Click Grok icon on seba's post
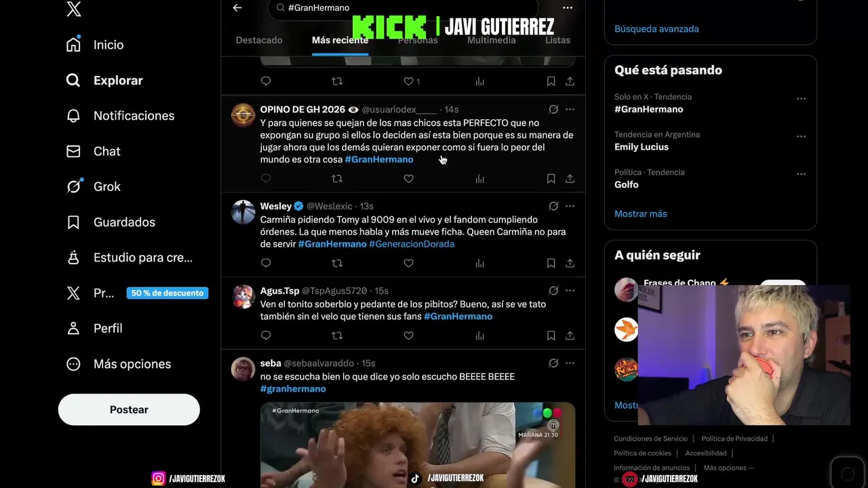The height and width of the screenshot is (488, 868). click(553, 363)
